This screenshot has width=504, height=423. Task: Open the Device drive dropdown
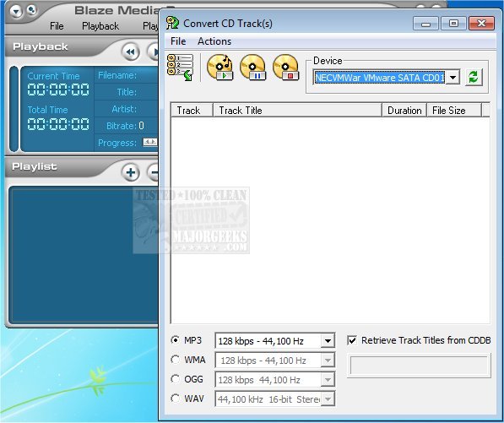453,78
